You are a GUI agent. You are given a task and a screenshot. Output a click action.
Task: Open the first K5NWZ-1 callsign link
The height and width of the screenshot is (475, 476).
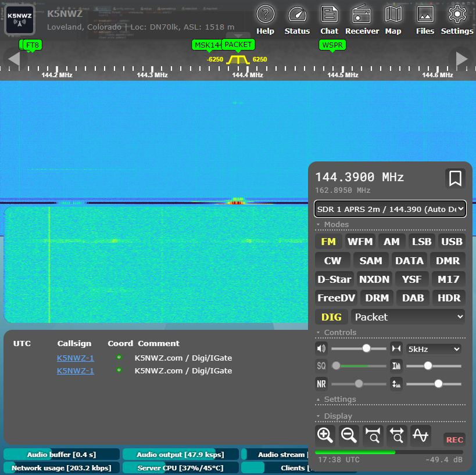click(76, 358)
